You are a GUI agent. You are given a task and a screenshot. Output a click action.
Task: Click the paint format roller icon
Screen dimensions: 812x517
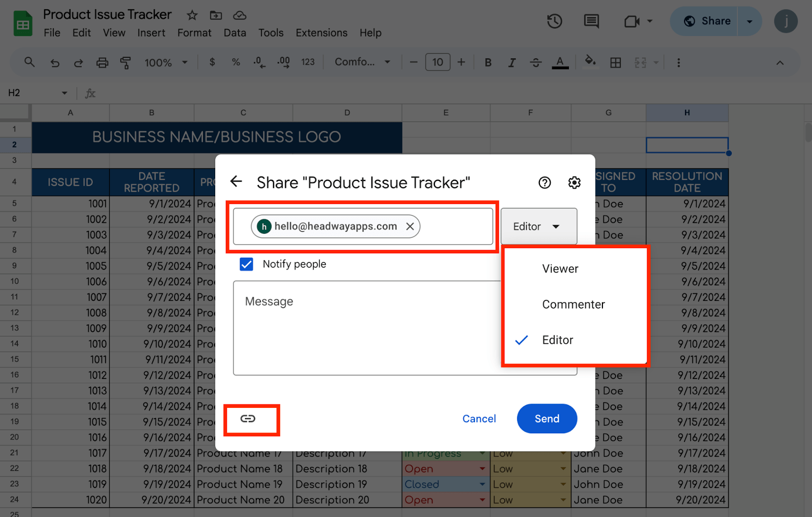(x=125, y=62)
